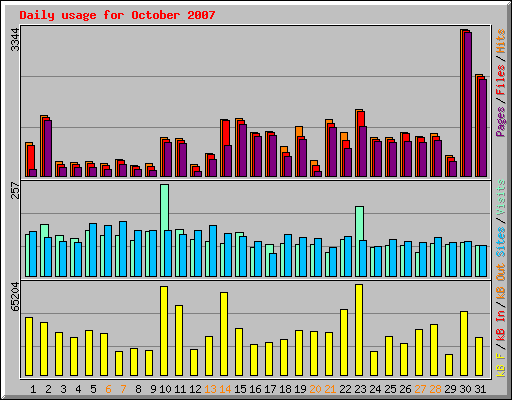The height and width of the screenshot is (400, 512).
Task: Click the green visits bar on day 23
Action: pos(359,223)
